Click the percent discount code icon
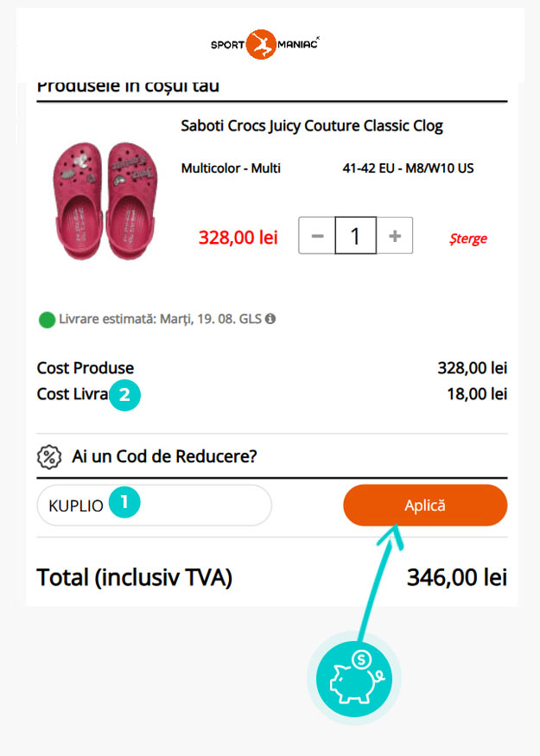The height and width of the screenshot is (756, 540). [48, 456]
